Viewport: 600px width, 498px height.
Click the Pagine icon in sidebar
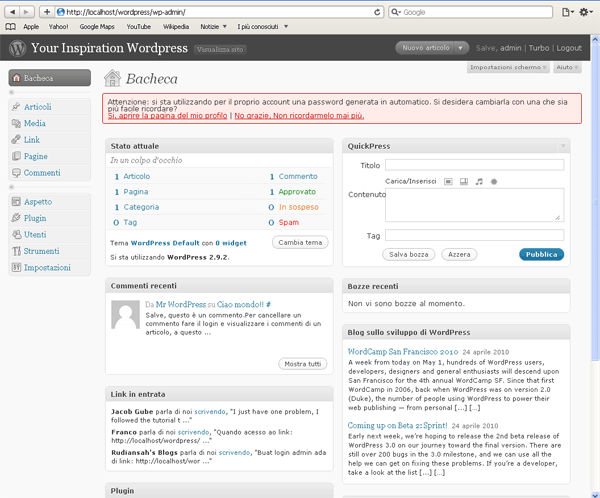pos(16,156)
